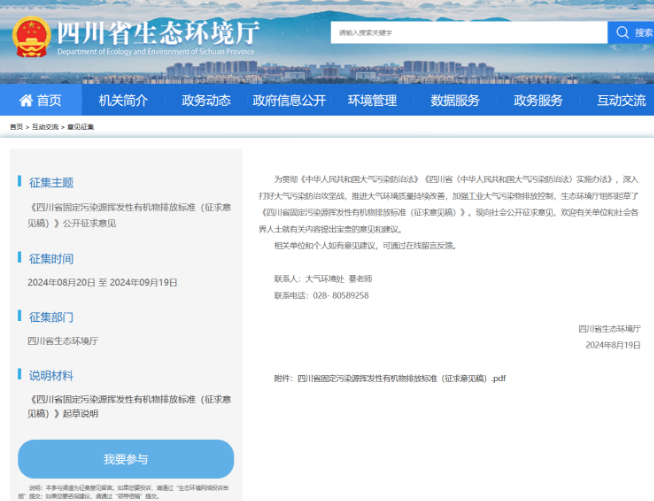The image size is (654, 501).
Task: Select 政府信息公开 in the navigation bar
Action: [x=289, y=100]
